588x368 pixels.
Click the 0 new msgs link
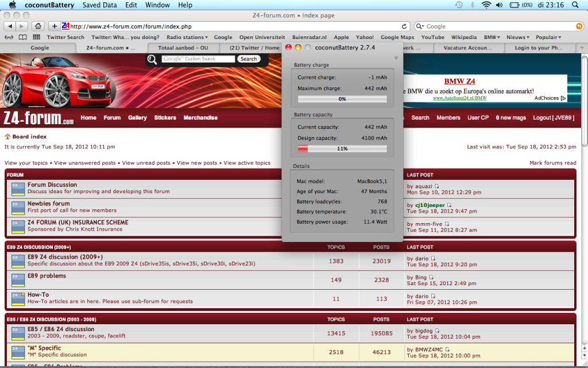tap(510, 117)
